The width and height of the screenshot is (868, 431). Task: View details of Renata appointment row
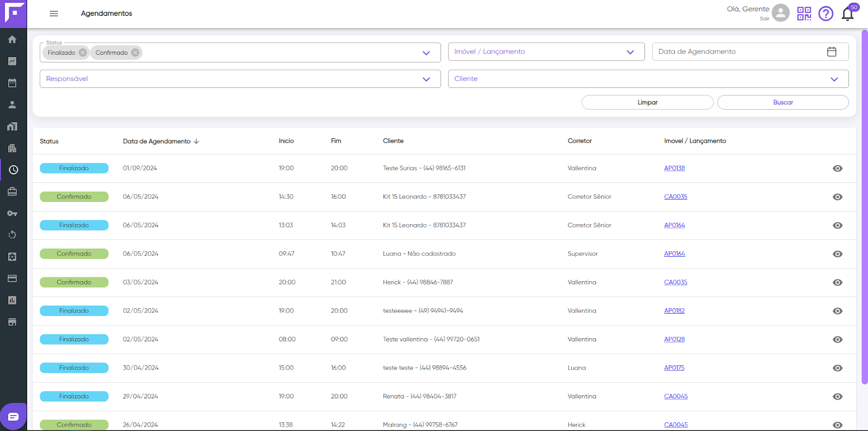click(x=838, y=397)
